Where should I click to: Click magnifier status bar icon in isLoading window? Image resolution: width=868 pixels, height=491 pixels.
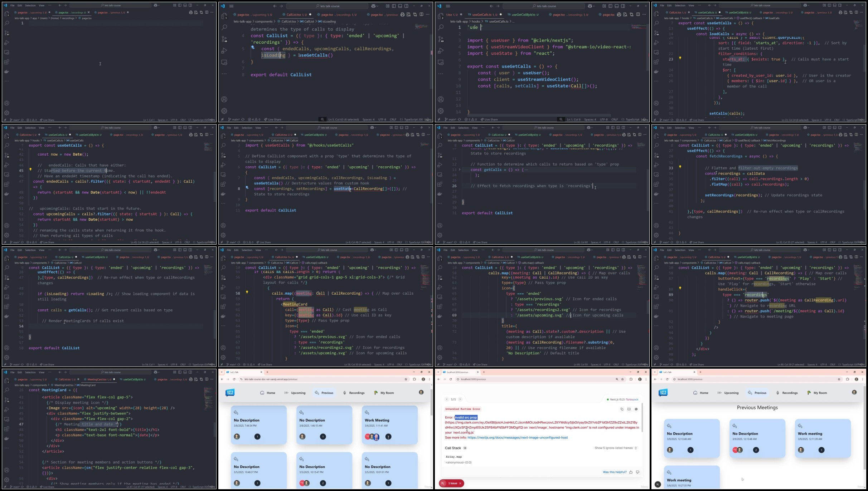pyautogui.click(x=323, y=119)
